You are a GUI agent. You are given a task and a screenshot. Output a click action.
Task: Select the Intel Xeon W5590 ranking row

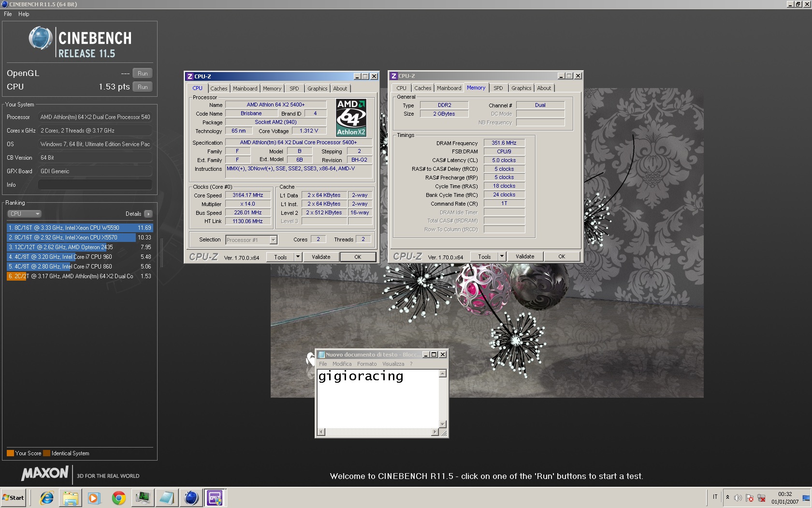80,228
